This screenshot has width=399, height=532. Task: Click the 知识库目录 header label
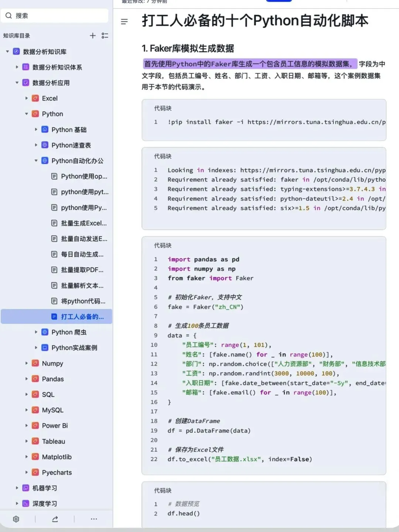click(x=17, y=35)
